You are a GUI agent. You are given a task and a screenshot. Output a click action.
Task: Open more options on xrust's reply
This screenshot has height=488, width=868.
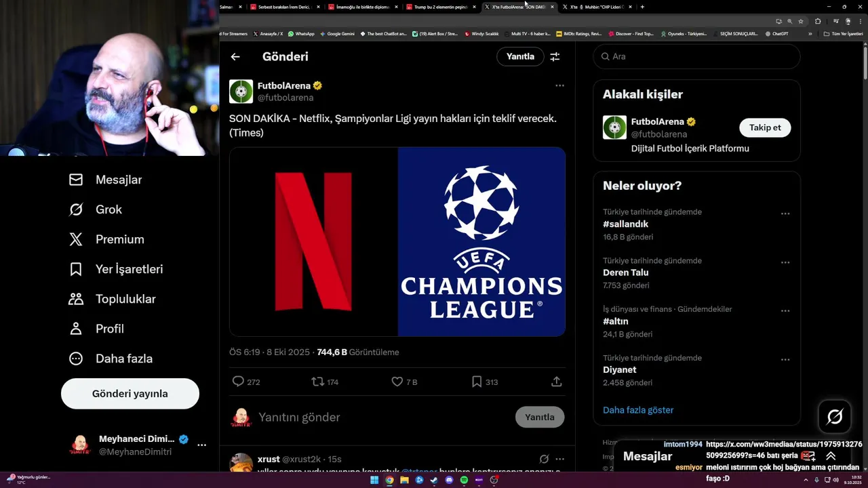point(559,459)
